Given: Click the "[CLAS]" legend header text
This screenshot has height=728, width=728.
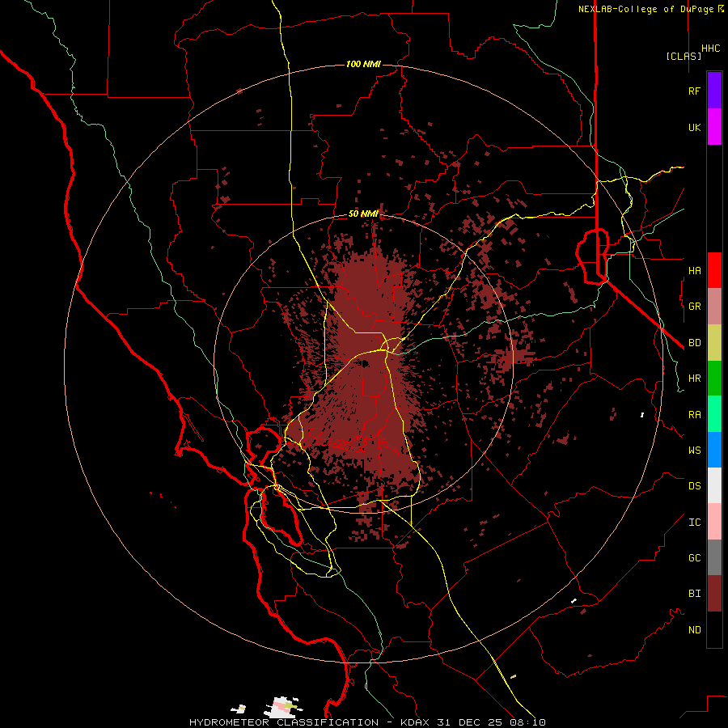Looking at the screenshot, I should (x=684, y=56).
